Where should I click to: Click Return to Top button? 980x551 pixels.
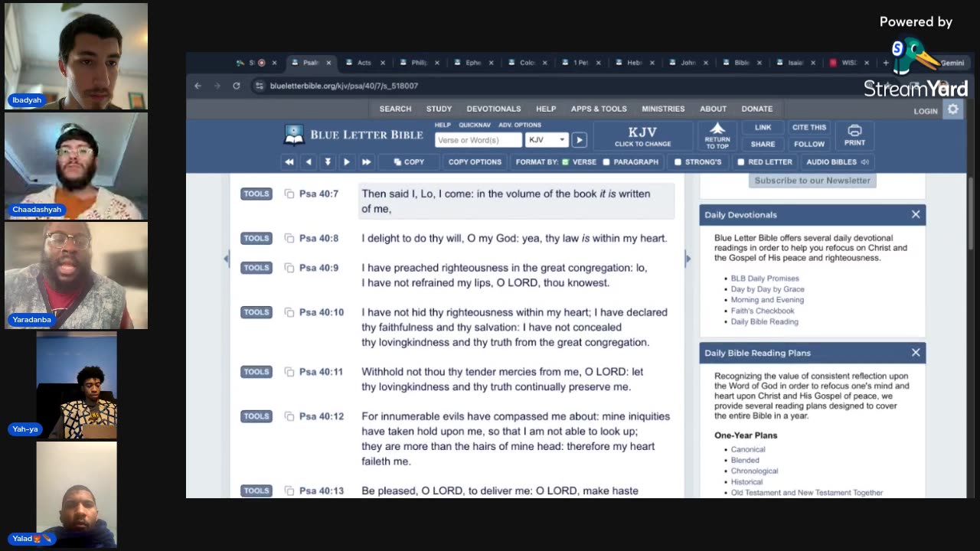717,135
